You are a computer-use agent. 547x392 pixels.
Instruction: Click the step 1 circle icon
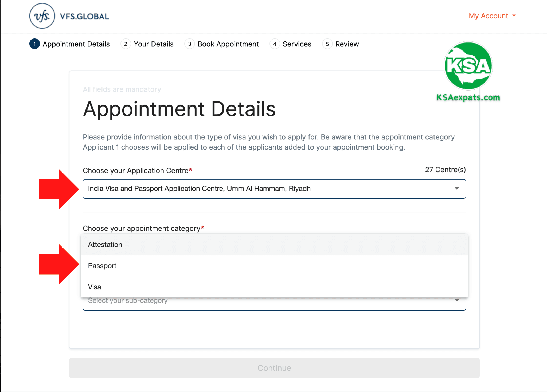pyautogui.click(x=34, y=44)
